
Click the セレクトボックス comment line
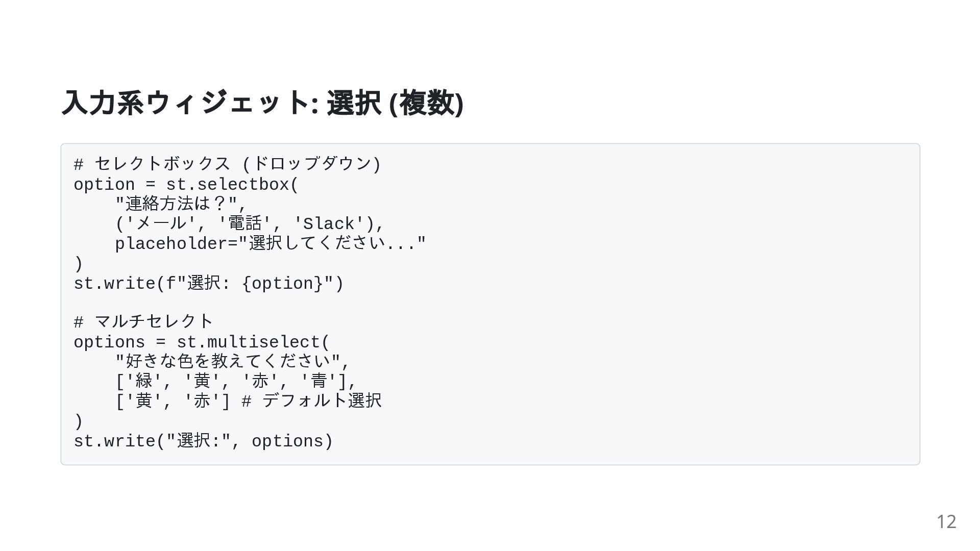point(227,164)
